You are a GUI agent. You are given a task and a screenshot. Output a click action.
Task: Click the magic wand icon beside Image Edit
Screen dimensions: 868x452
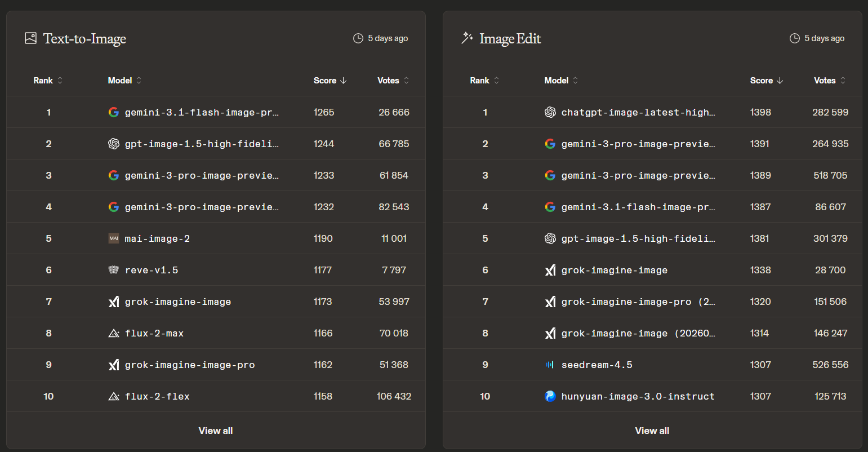click(467, 38)
